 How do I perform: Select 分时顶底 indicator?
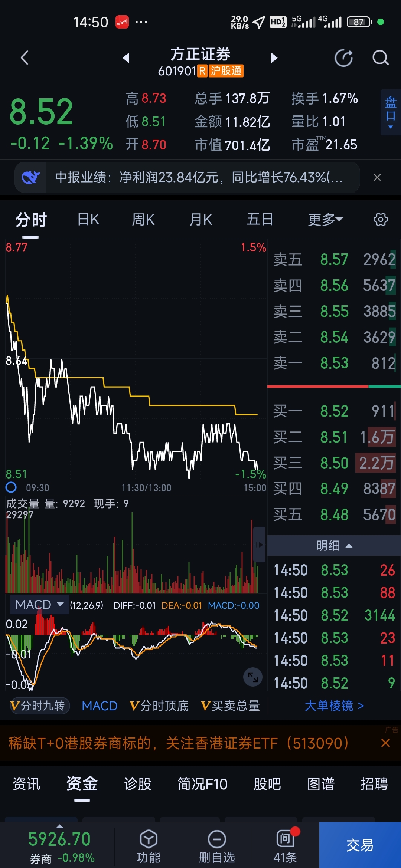(159, 706)
